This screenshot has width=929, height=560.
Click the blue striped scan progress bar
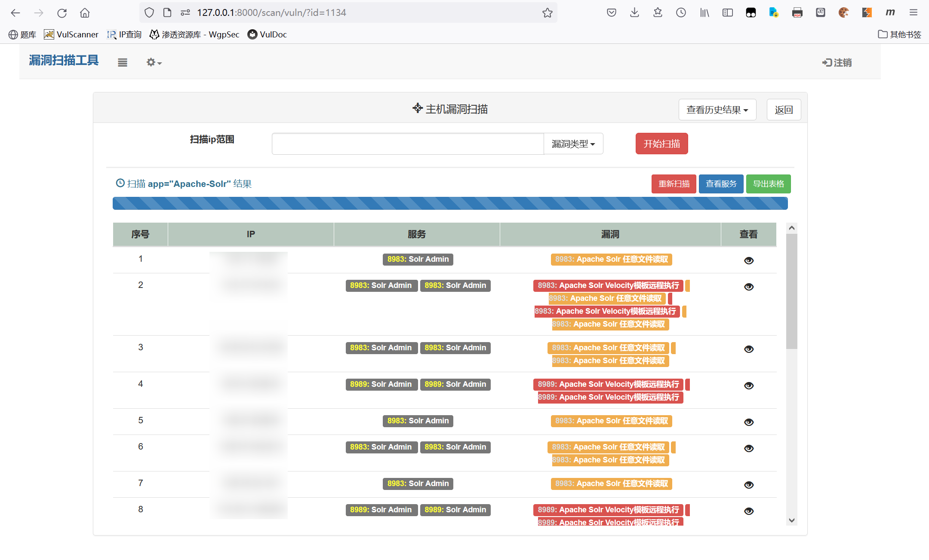pos(450,203)
